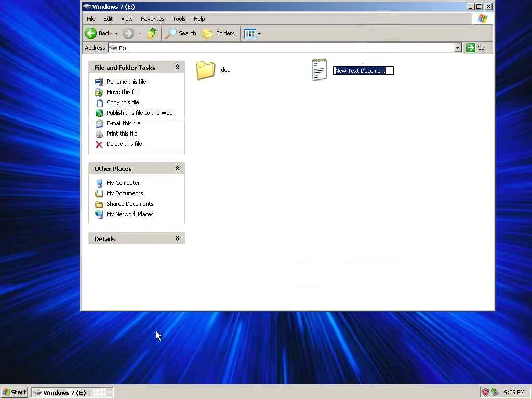Click the window title drive icon
The width and height of the screenshot is (532, 399).
point(87,6)
